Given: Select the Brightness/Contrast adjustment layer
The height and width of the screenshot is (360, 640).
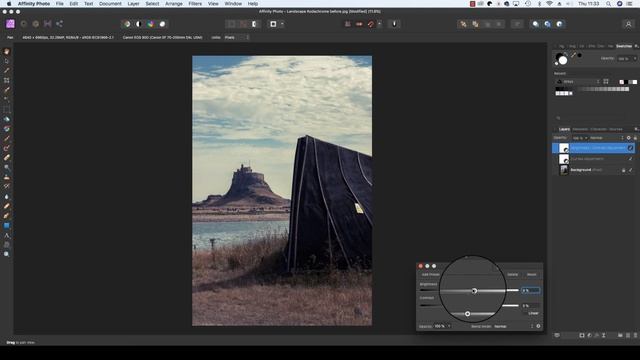Looking at the screenshot, I should click(x=593, y=148).
